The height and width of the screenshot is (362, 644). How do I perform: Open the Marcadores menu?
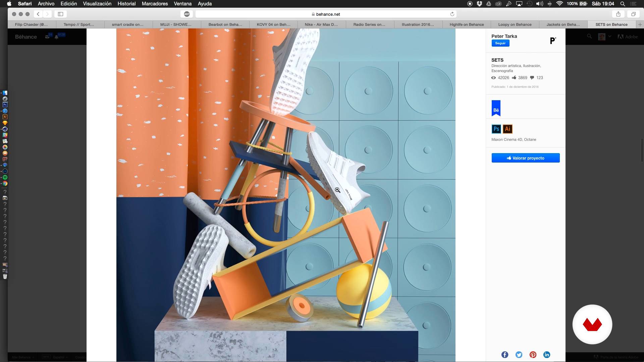[155, 4]
